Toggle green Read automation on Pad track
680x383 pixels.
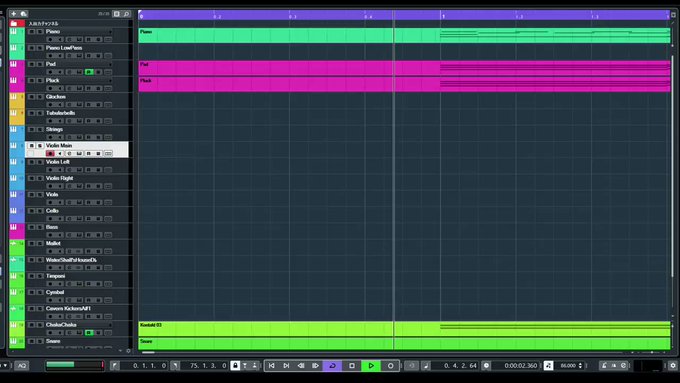tap(89, 72)
